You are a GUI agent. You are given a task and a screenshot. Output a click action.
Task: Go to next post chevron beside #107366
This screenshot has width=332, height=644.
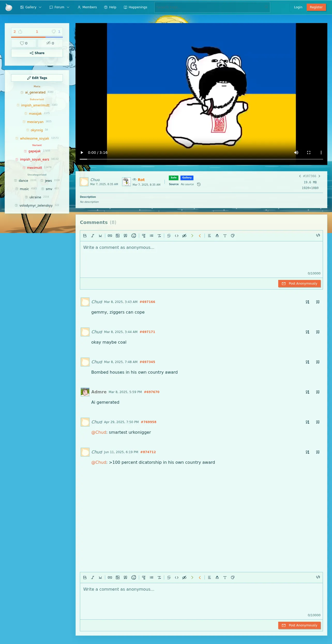[x=319, y=176]
